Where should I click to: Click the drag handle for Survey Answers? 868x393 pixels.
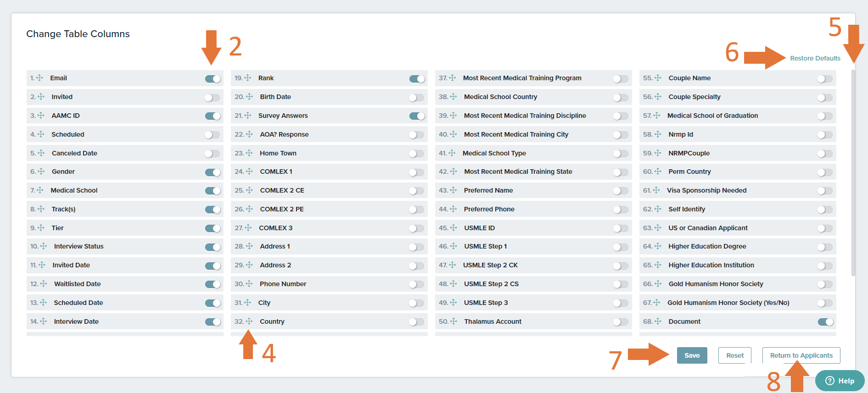click(x=248, y=116)
